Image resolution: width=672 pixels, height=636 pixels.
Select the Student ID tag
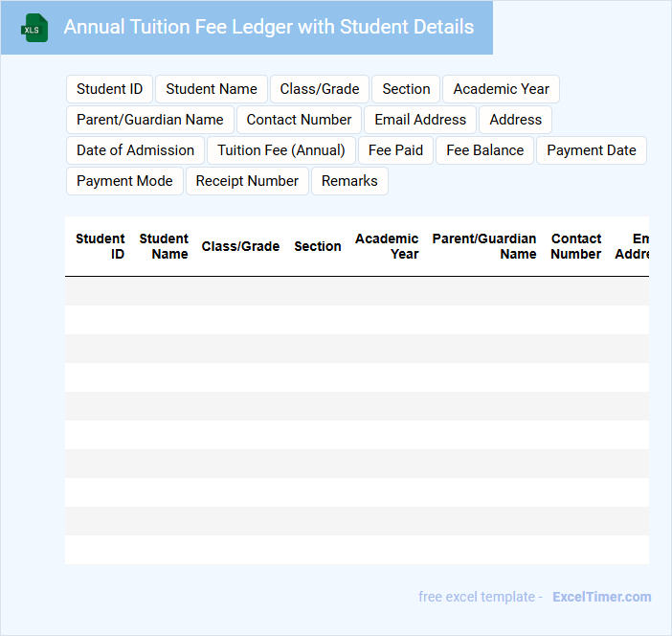click(x=109, y=89)
